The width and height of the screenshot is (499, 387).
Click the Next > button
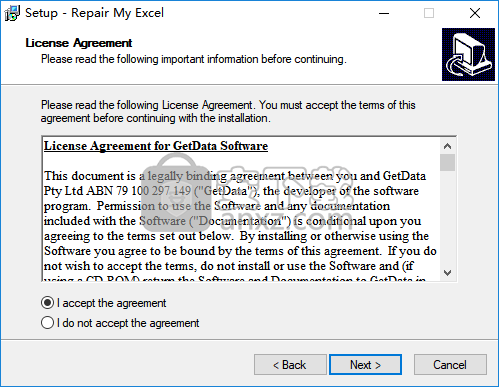tap(365, 365)
